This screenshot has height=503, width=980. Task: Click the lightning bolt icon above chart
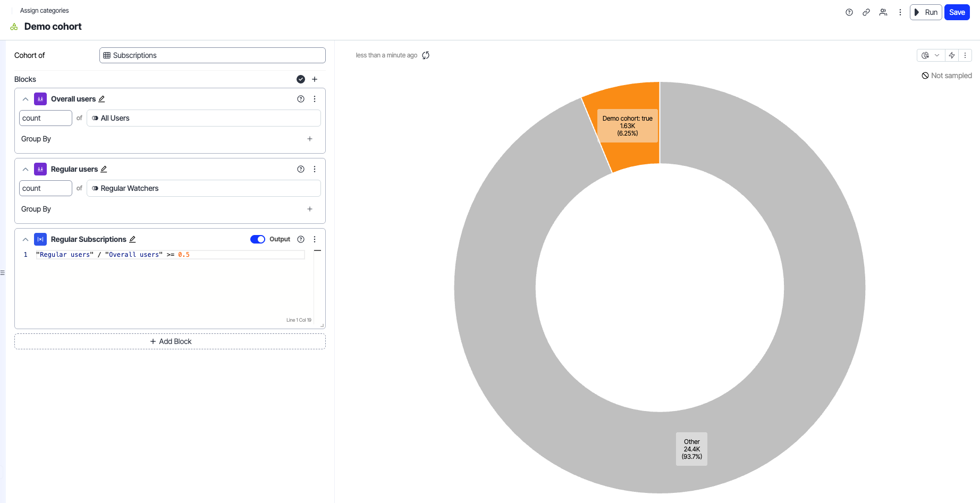coord(952,55)
